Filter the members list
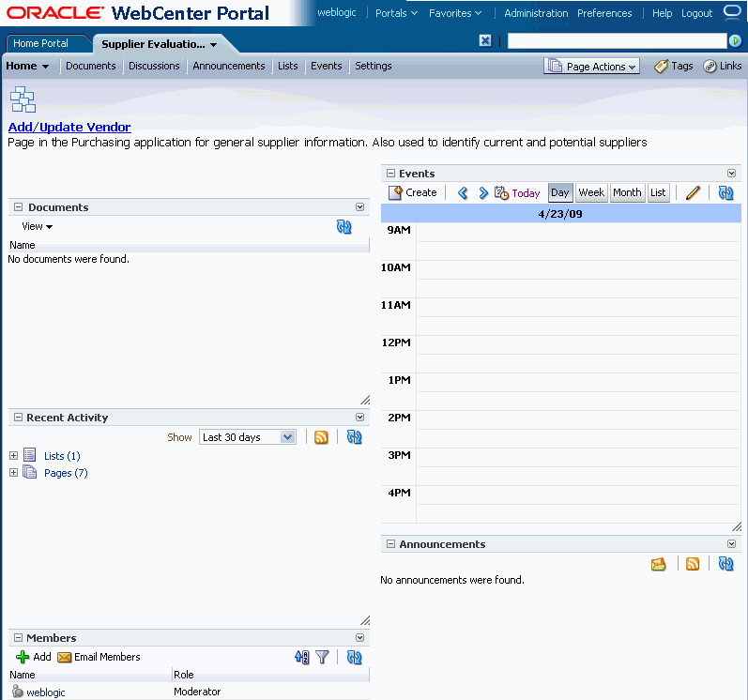748x700 pixels. point(322,657)
